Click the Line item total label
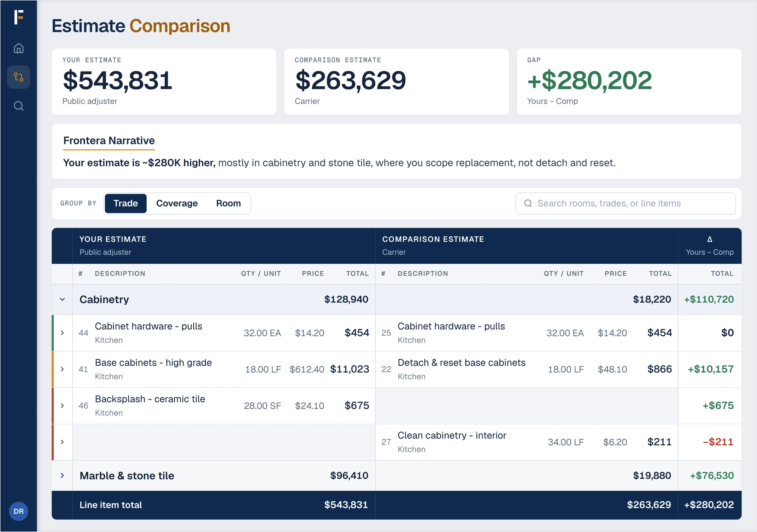The image size is (757, 532). 111,505
